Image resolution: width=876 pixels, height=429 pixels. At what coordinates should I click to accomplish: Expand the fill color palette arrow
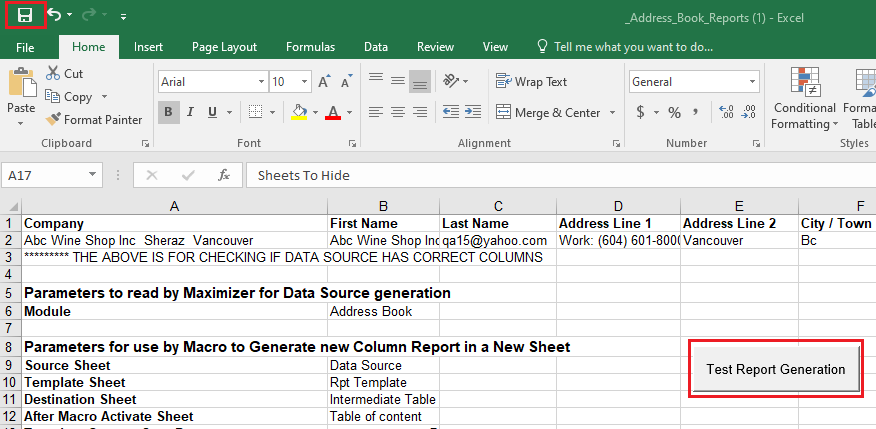tap(316, 112)
